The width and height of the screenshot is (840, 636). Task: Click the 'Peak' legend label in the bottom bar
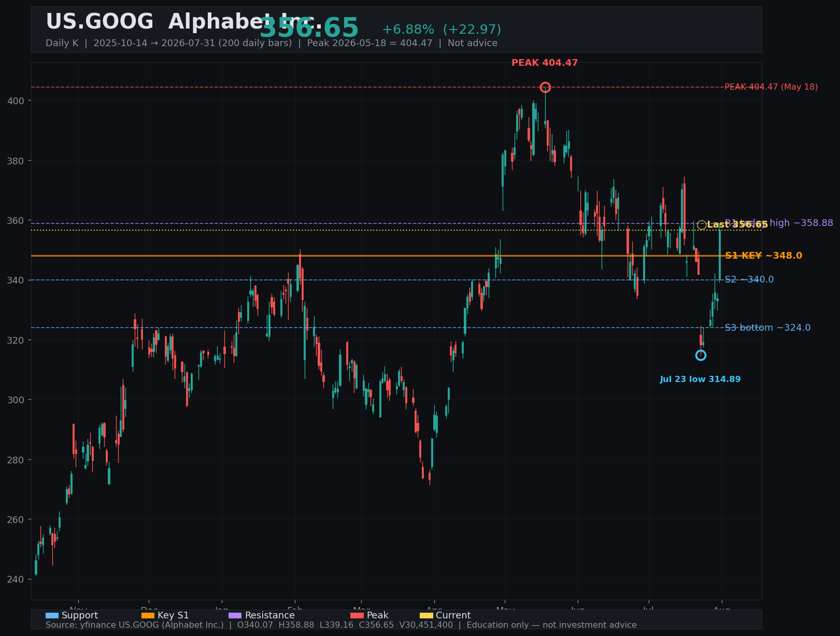tap(377, 615)
